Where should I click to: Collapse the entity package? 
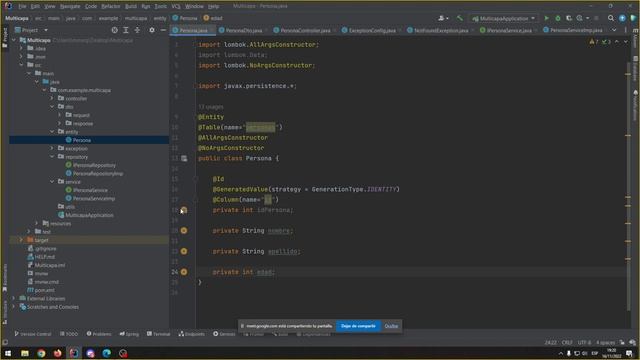[52, 132]
